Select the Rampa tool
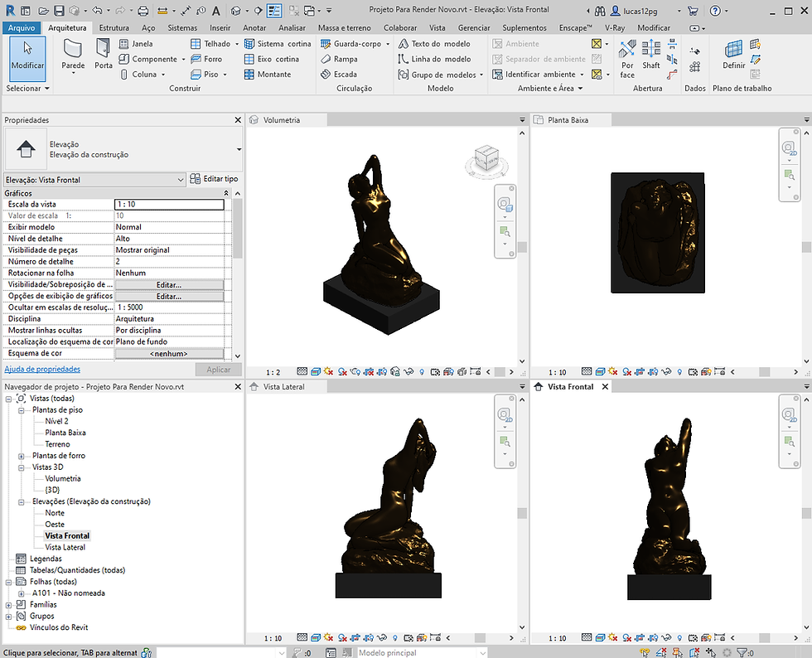 pos(339,59)
